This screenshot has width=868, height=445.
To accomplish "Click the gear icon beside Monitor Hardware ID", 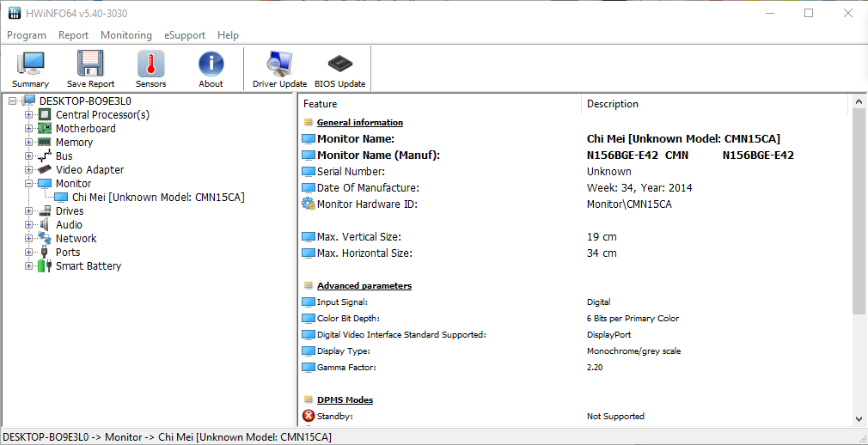I will 309,204.
